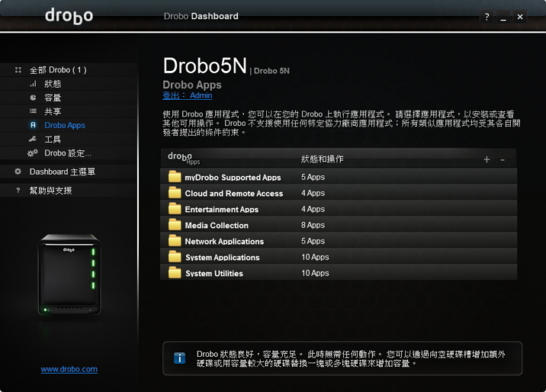The width and height of the screenshot is (546, 392).
Task: Open the www.drobo.com link
Action: [x=69, y=369]
